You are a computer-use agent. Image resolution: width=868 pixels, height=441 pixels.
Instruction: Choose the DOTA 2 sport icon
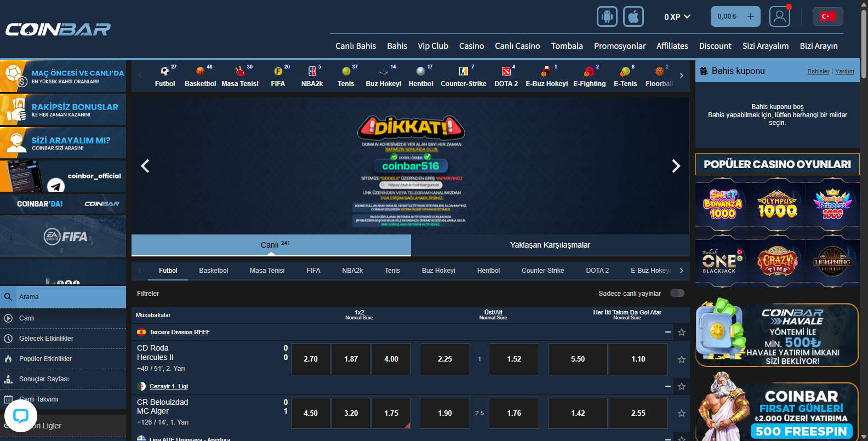tap(506, 76)
